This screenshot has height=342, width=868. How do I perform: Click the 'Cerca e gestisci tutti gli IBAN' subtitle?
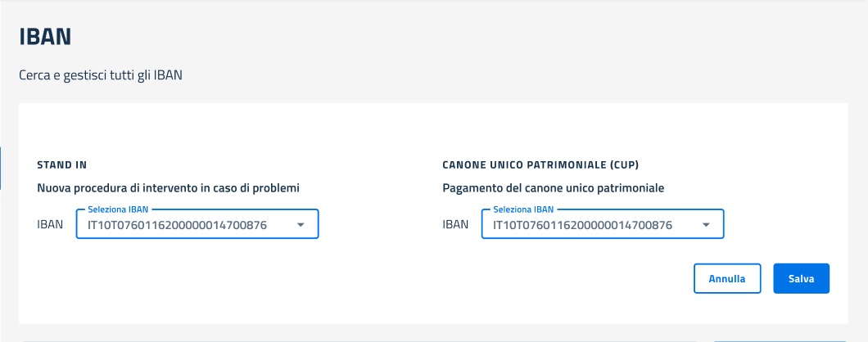coord(100,75)
